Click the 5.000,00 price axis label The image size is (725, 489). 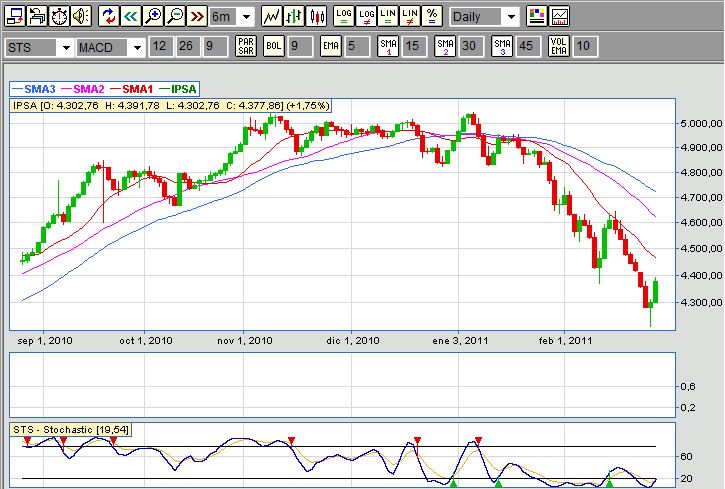(700, 123)
